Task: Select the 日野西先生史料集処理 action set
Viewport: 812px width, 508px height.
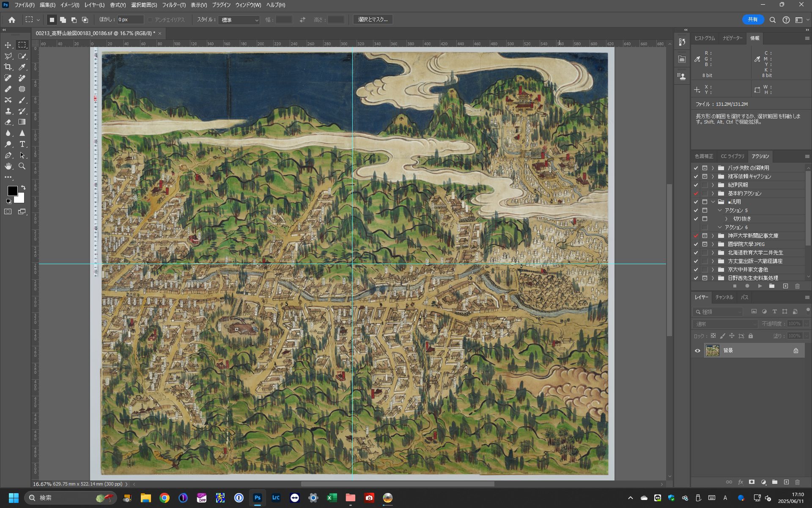Action: coord(753,278)
